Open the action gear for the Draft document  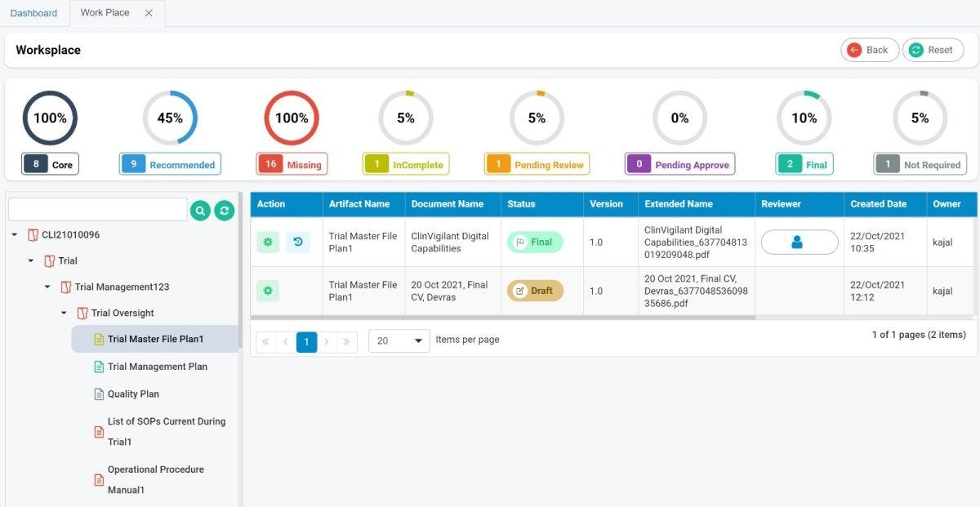(x=267, y=291)
